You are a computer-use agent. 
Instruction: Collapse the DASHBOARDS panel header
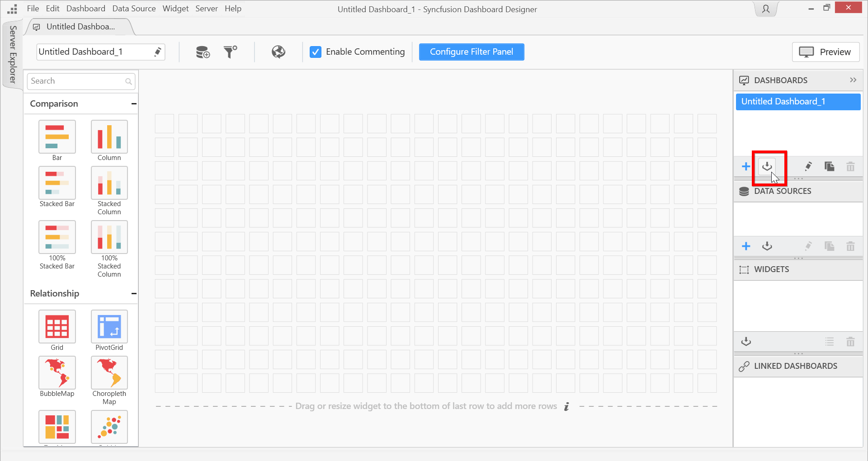coord(798,80)
